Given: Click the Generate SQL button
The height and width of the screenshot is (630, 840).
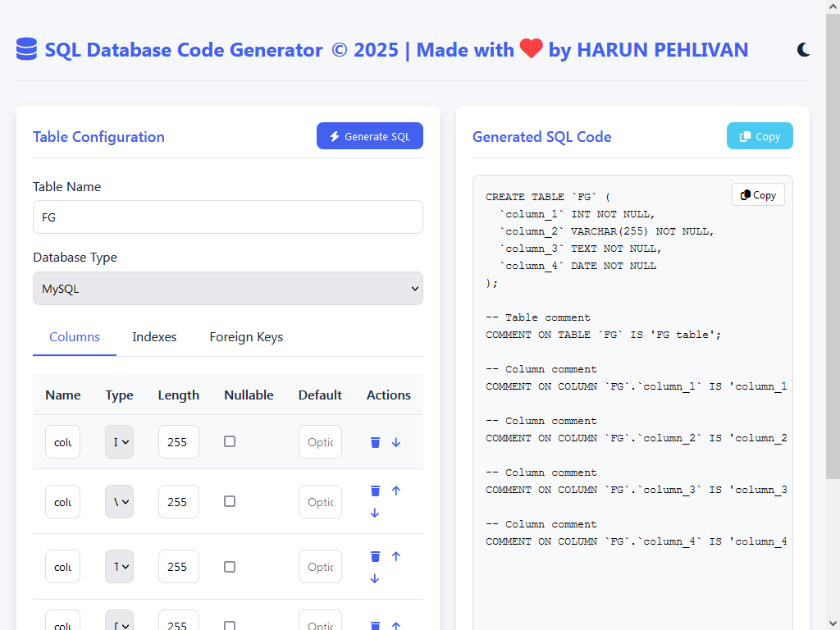Looking at the screenshot, I should click(370, 136).
